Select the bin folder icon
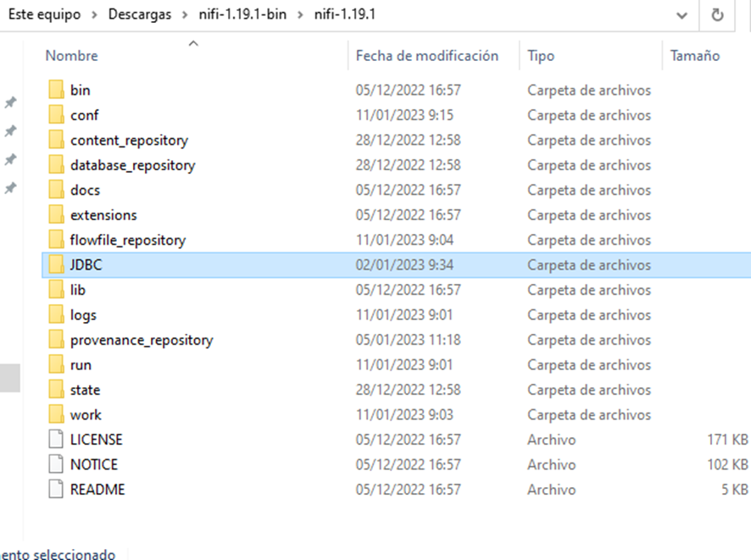The height and width of the screenshot is (560, 751). pyautogui.click(x=56, y=90)
